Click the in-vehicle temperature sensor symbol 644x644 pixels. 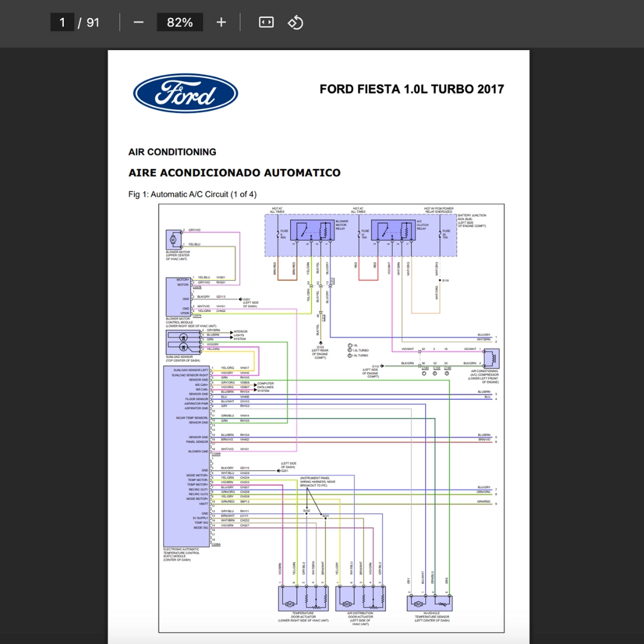coord(429,603)
